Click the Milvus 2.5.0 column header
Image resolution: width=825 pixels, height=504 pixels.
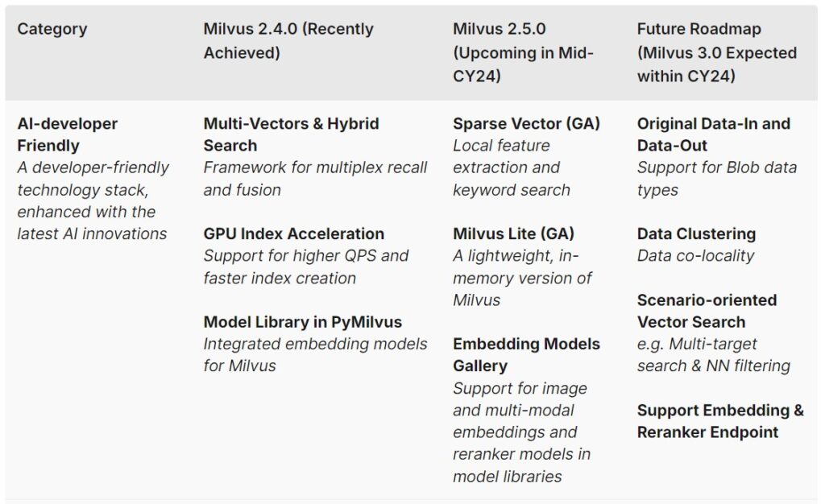[x=523, y=52]
